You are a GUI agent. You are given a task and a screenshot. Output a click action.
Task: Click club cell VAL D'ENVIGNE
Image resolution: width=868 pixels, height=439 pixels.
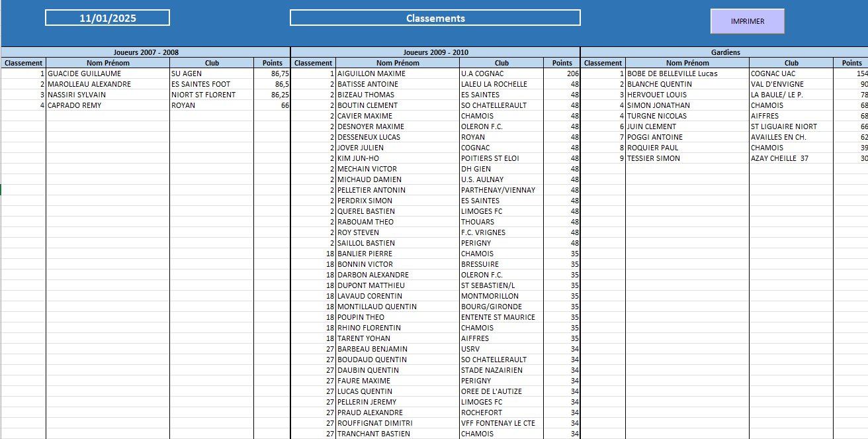click(791, 84)
